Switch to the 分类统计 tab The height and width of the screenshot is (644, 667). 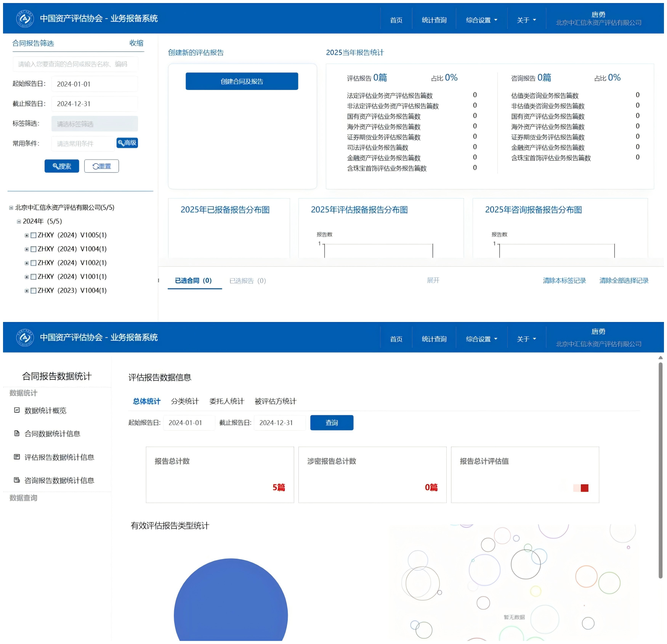pos(185,401)
